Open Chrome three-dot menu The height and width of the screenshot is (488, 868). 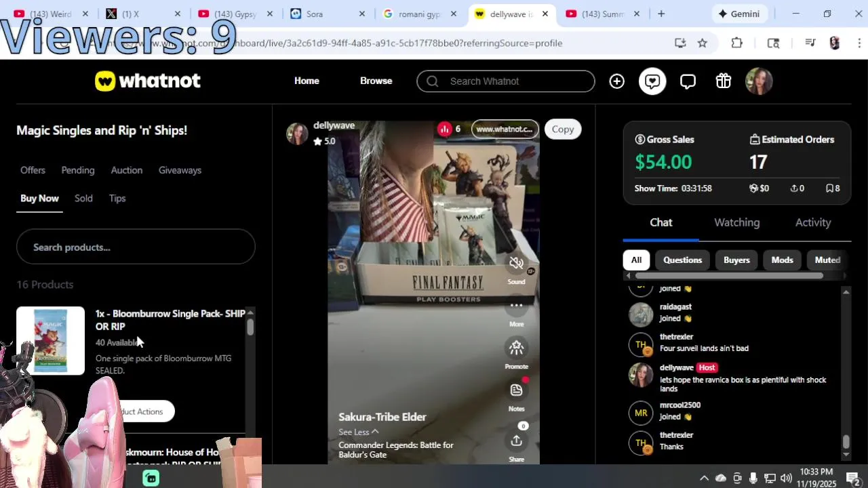pyautogui.click(x=859, y=43)
